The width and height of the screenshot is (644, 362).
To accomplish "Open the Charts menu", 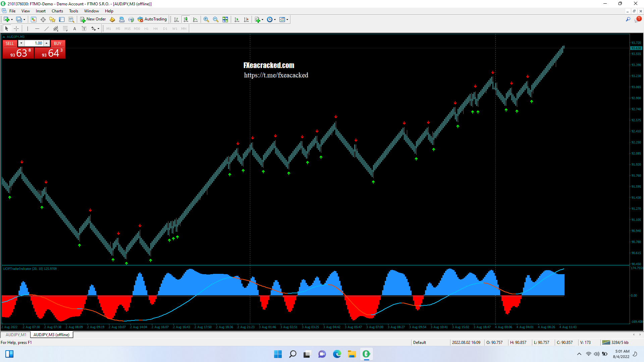I will [57, 11].
